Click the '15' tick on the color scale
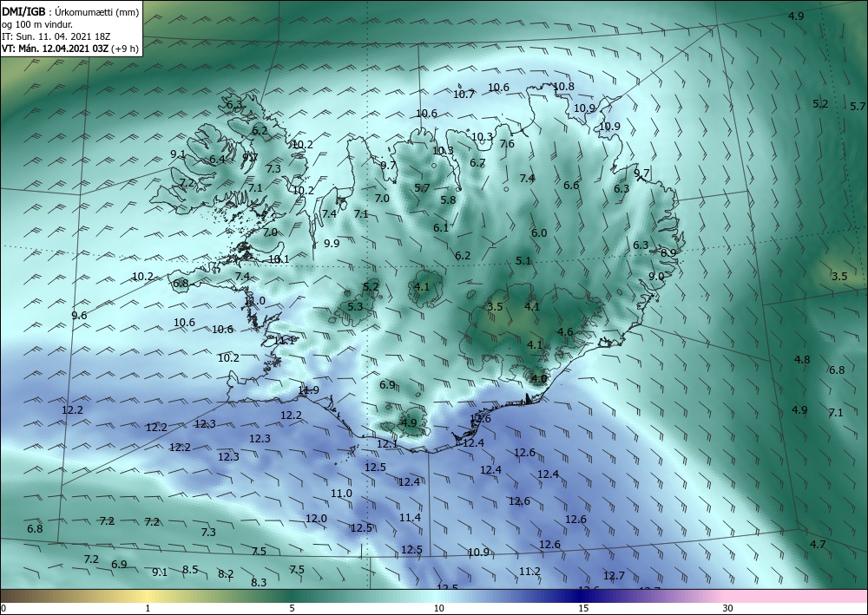 [583, 608]
